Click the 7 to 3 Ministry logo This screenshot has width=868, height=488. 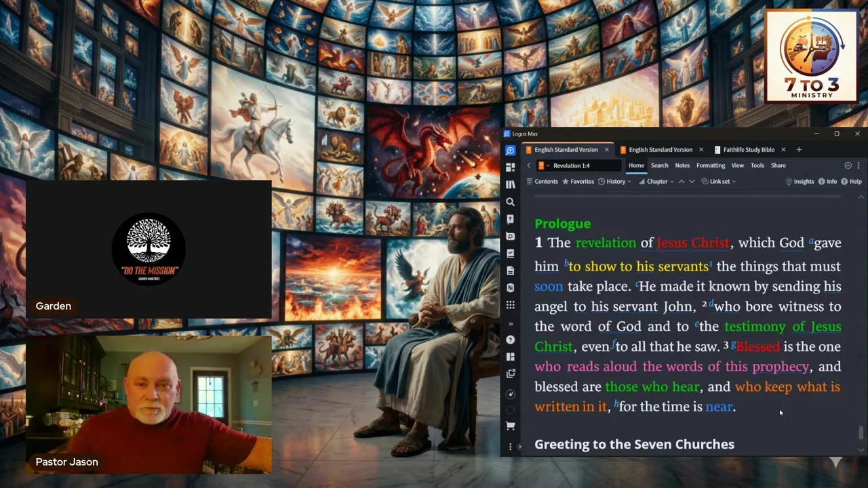811,57
